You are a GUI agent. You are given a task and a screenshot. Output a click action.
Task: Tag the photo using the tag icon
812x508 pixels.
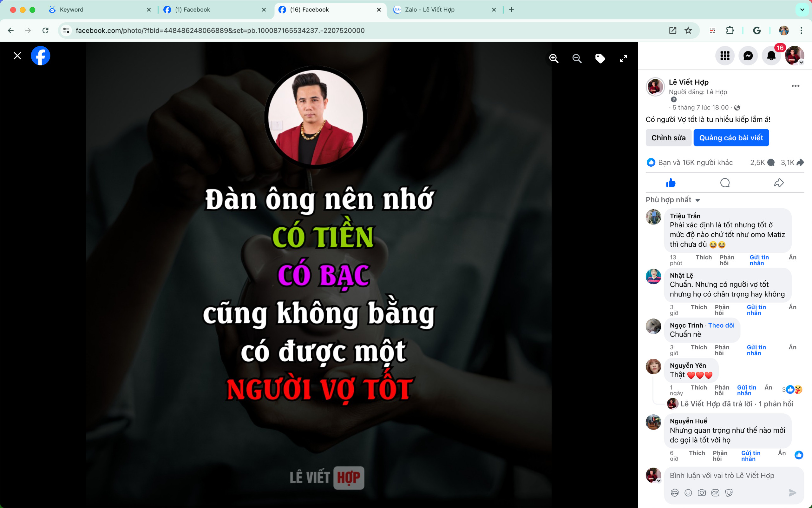[x=600, y=58]
